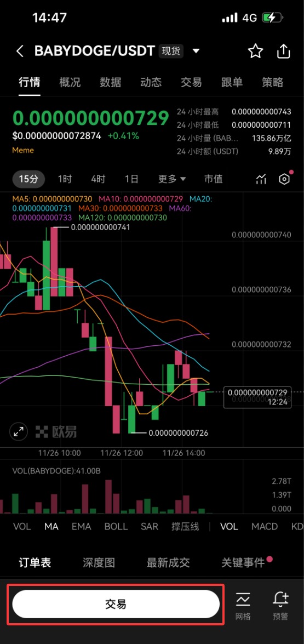This screenshot has height=644, width=304.
Task: Toggle the MACD sub-chart indicator
Action: [265, 527]
